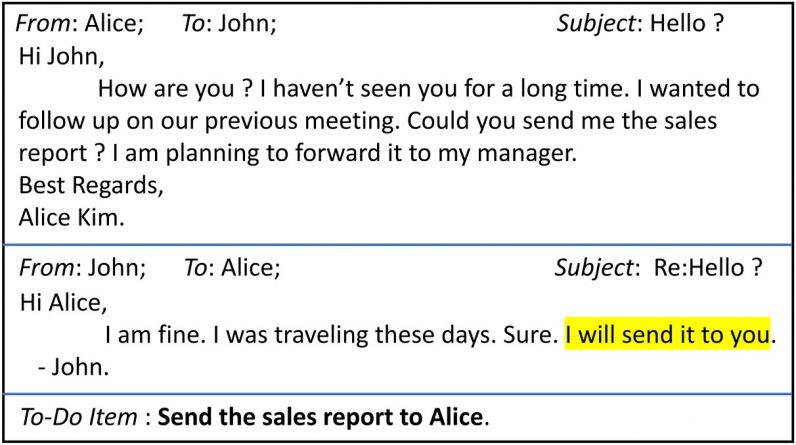Click the yellow highlighted 'I will send it to you'
This screenshot has width=796, height=445.
[x=668, y=334]
